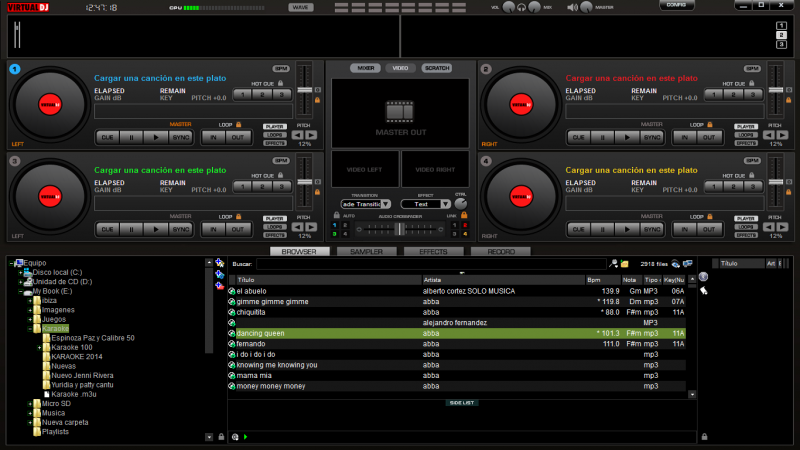Click deck 4 loop OUT button

pyautogui.click(x=709, y=229)
